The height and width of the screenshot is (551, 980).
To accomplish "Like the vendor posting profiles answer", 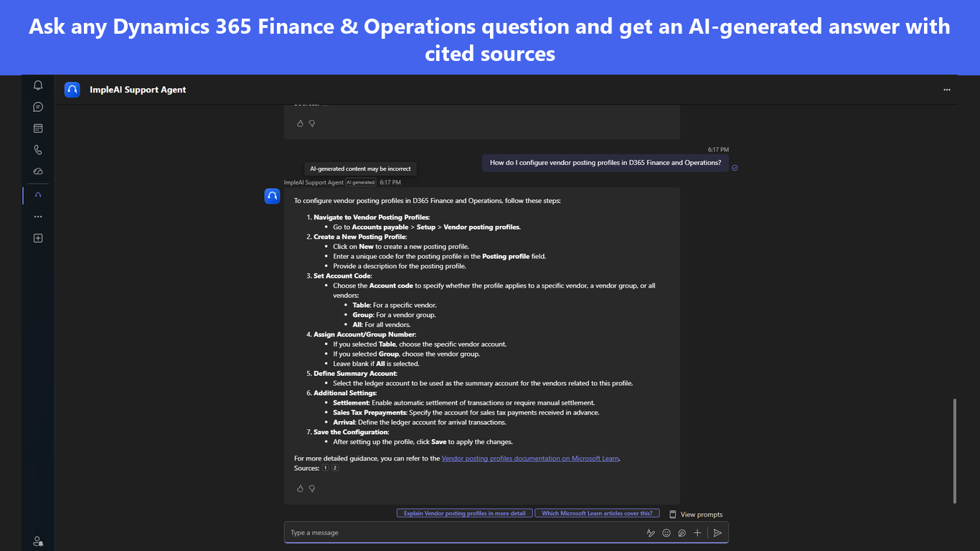I will (300, 489).
